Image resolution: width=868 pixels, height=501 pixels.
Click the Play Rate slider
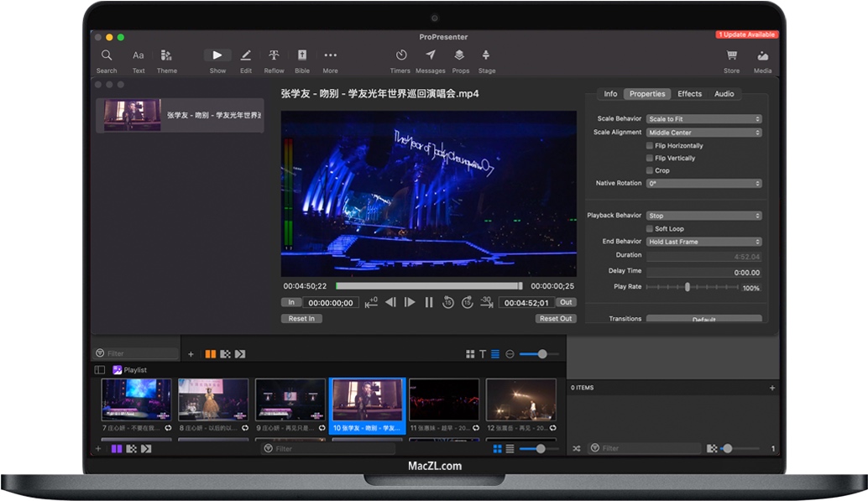pos(692,287)
